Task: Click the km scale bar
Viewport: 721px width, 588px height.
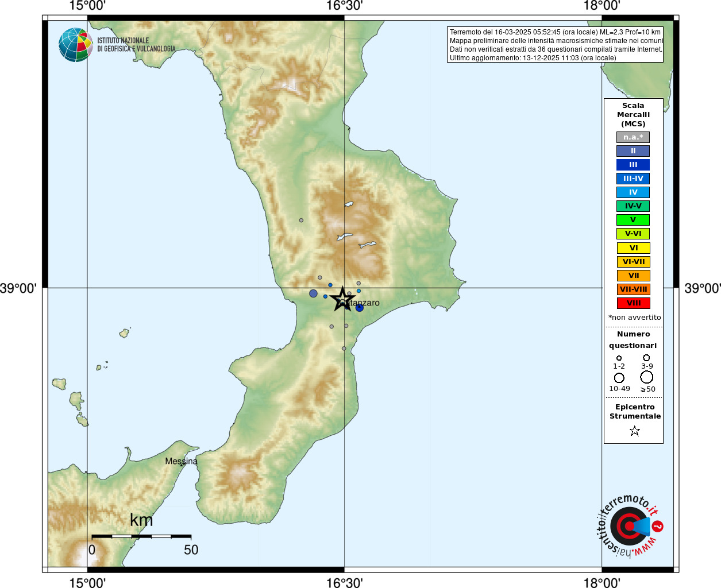Action: pos(141,536)
